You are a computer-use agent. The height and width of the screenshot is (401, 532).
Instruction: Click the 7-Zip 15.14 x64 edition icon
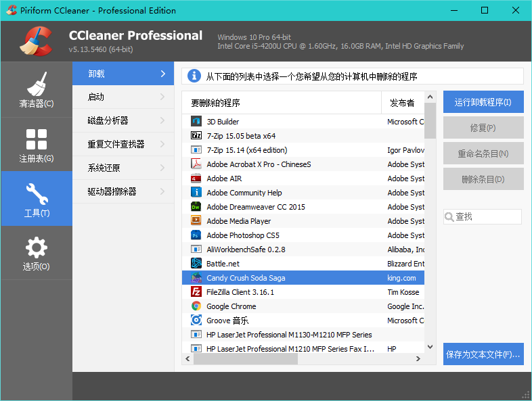tap(196, 150)
